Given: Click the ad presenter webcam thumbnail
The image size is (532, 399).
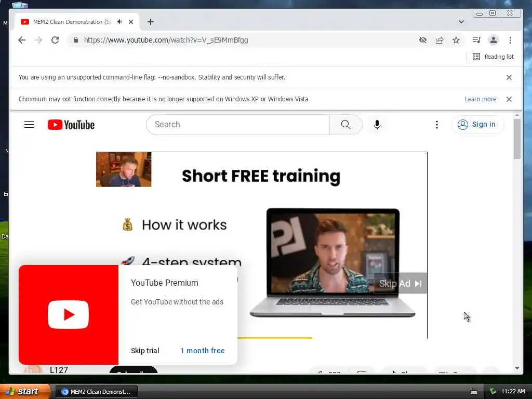Looking at the screenshot, I should 124,169.
